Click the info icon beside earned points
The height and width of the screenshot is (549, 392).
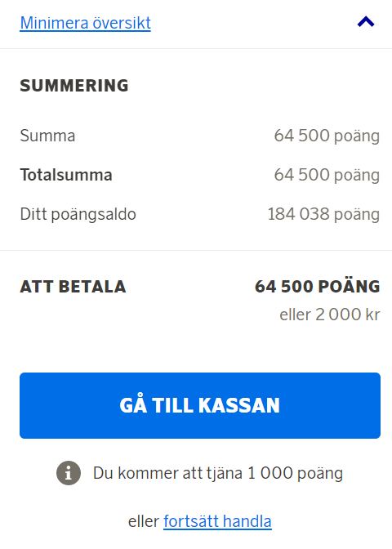point(69,473)
